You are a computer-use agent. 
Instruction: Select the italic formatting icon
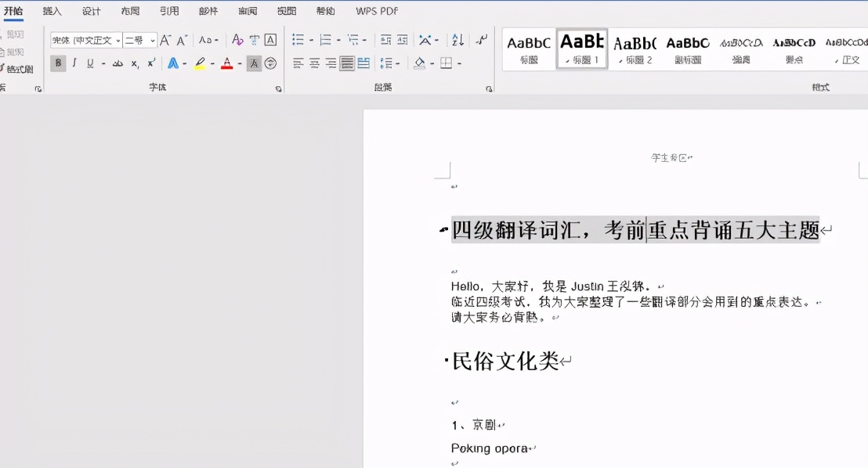coord(74,63)
